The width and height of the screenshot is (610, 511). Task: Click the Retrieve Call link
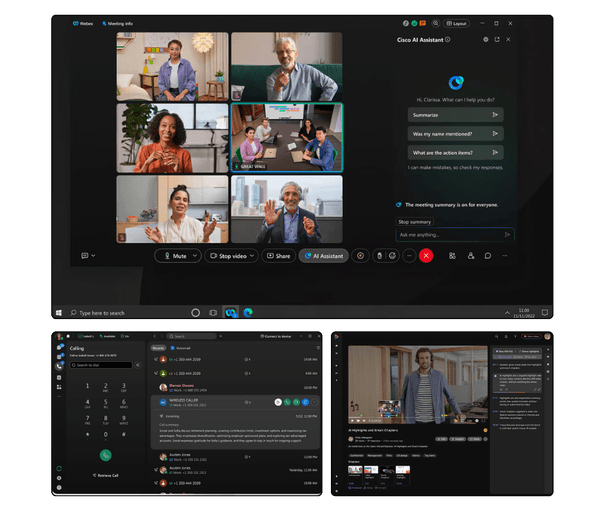pyautogui.click(x=105, y=475)
